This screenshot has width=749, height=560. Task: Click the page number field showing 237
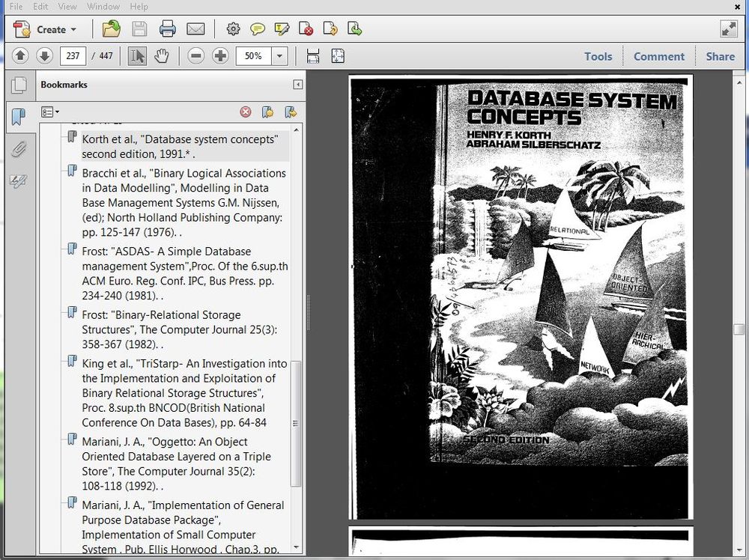(73, 56)
